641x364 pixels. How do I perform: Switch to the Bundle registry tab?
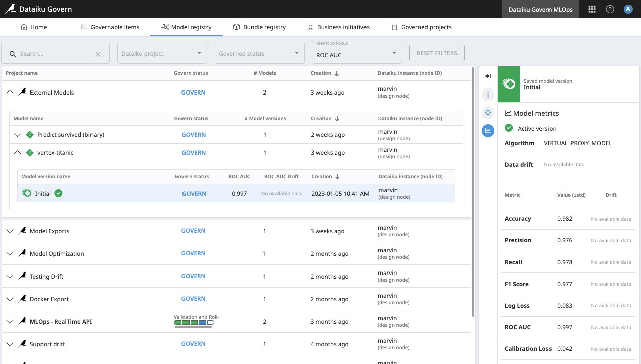pos(259,27)
